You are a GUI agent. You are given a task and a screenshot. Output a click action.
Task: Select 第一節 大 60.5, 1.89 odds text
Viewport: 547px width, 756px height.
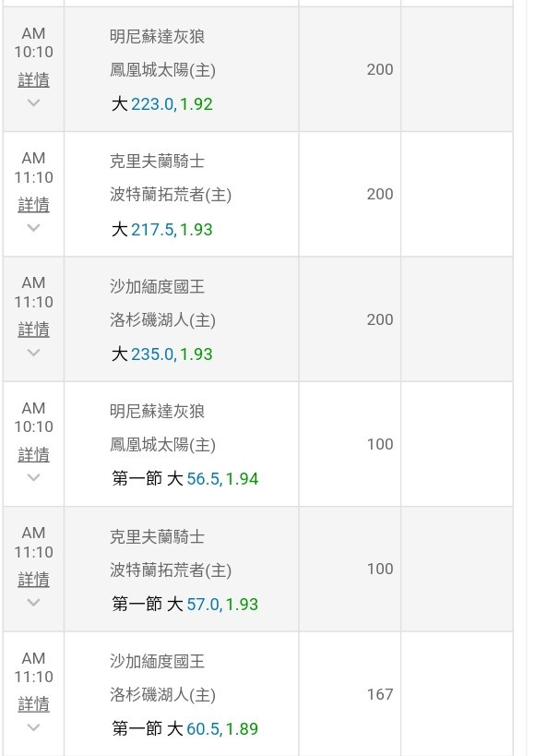(x=185, y=728)
